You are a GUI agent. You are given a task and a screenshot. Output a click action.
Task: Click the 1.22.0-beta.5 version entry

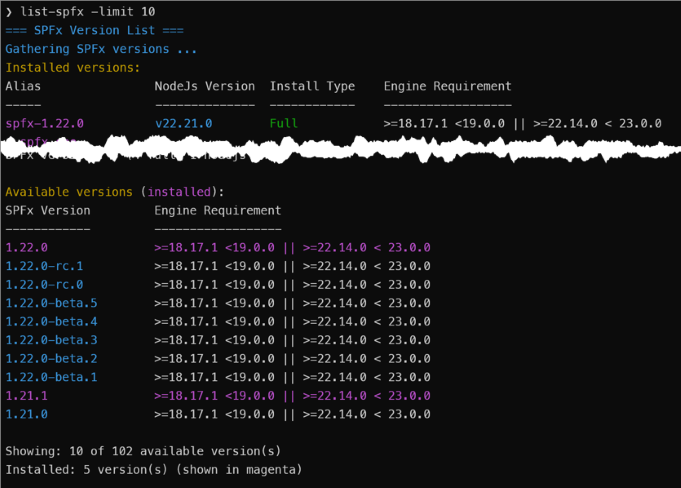[51, 303]
